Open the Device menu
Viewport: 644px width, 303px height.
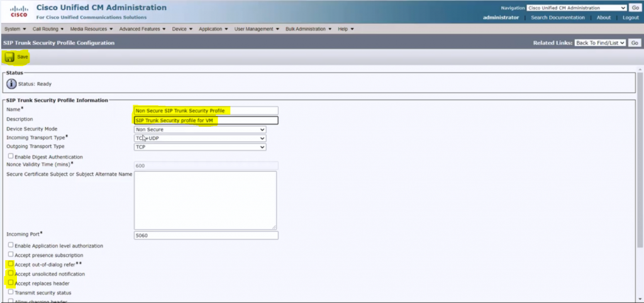(x=182, y=29)
